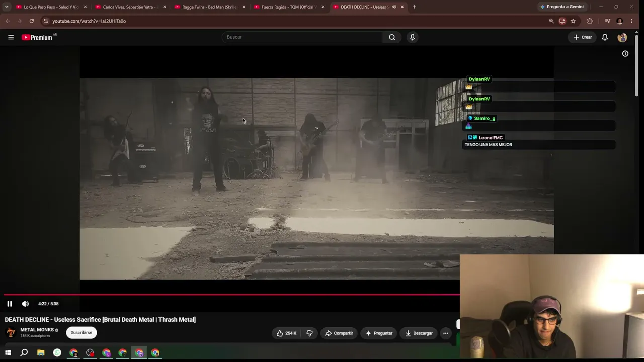
Task: Click the page vertical scrollbar
Action: (x=637, y=65)
